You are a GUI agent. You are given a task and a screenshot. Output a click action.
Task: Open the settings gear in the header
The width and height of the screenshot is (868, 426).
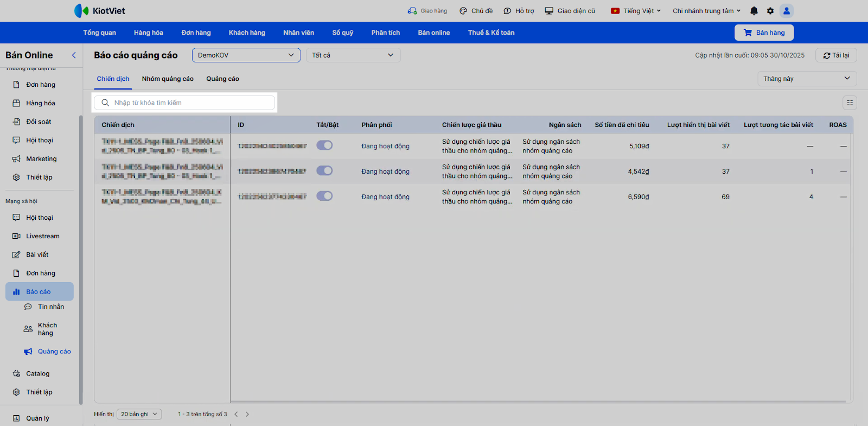(x=770, y=11)
